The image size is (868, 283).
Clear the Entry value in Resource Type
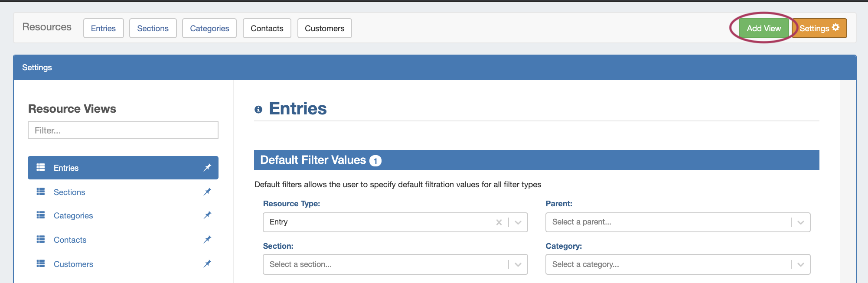coord(499,222)
